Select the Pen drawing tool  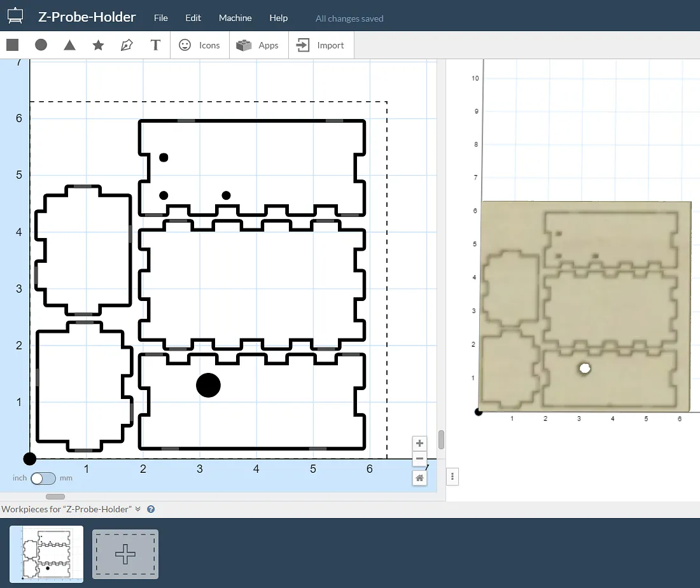point(127,45)
